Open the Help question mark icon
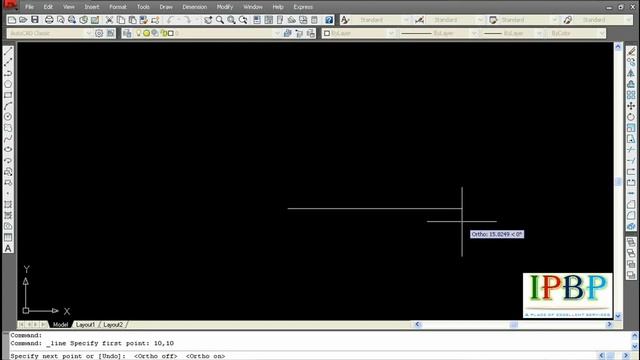The image size is (640, 360). (x=329, y=20)
